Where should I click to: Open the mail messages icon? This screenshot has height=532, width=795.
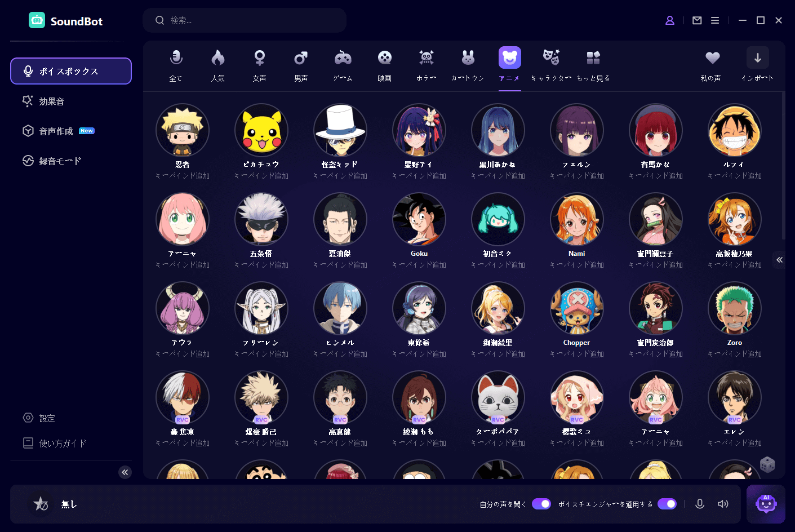697,20
